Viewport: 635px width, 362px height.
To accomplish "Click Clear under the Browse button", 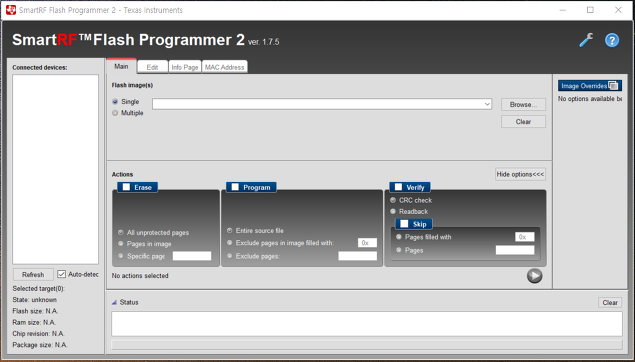I will (x=523, y=121).
